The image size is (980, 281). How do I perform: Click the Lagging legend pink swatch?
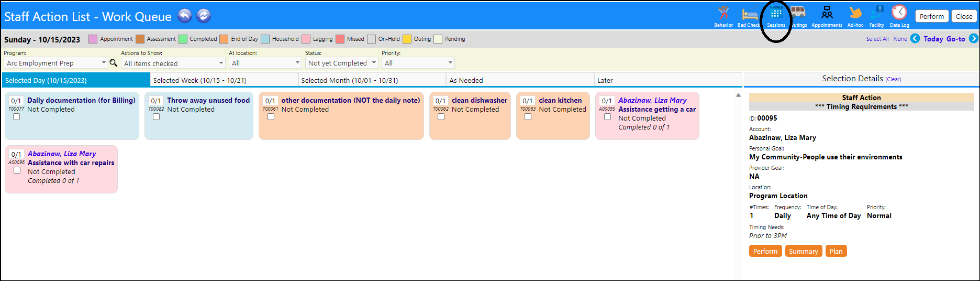(306, 39)
